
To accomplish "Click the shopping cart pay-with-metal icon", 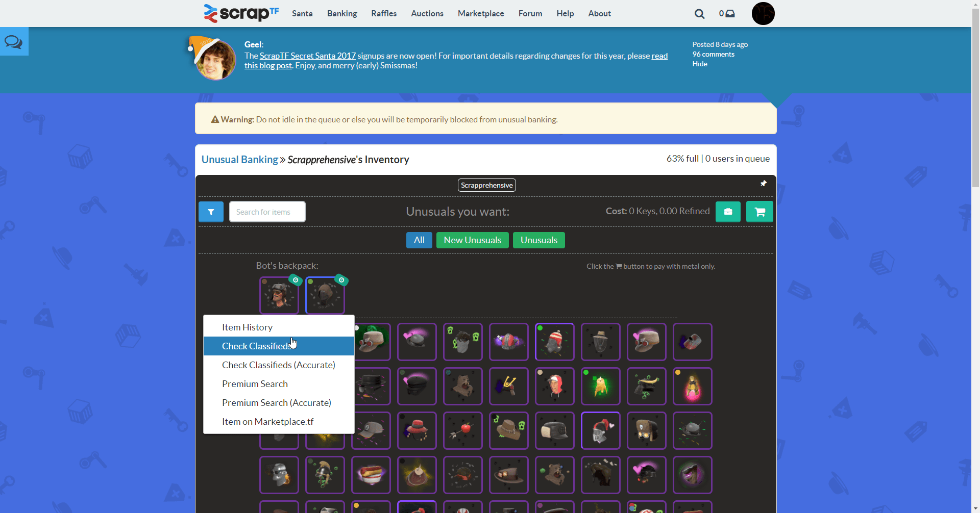I will 759,211.
